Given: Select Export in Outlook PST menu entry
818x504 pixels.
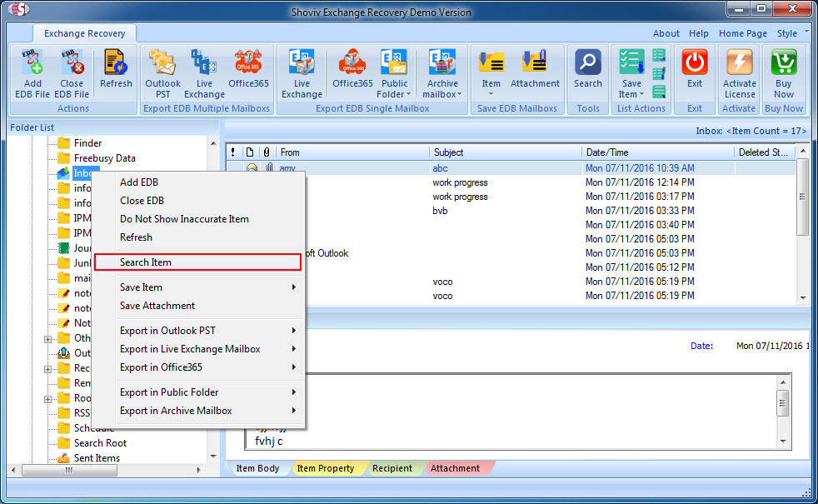Looking at the screenshot, I should (167, 331).
